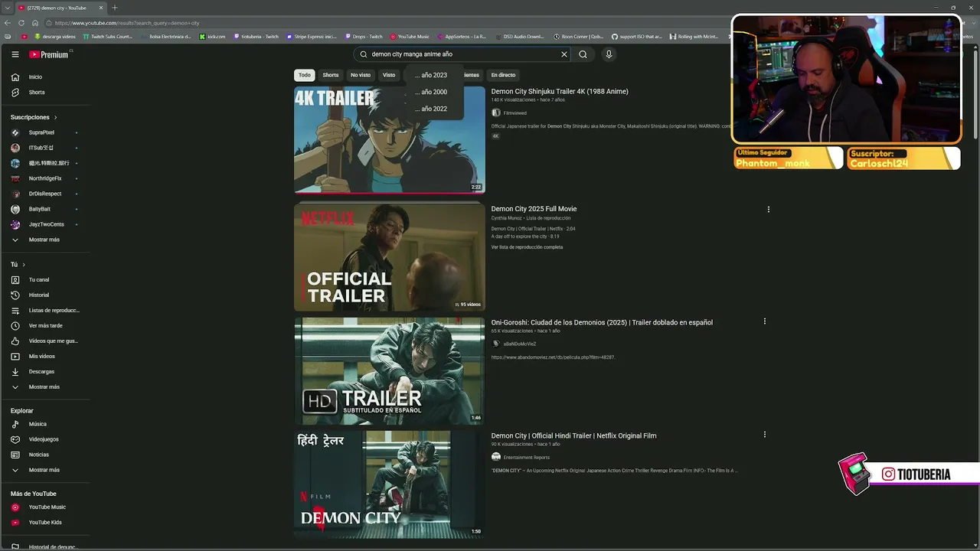Open the NorthridgeFix subscription channel
The height and width of the screenshot is (551, 980).
(x=45, y=178)
